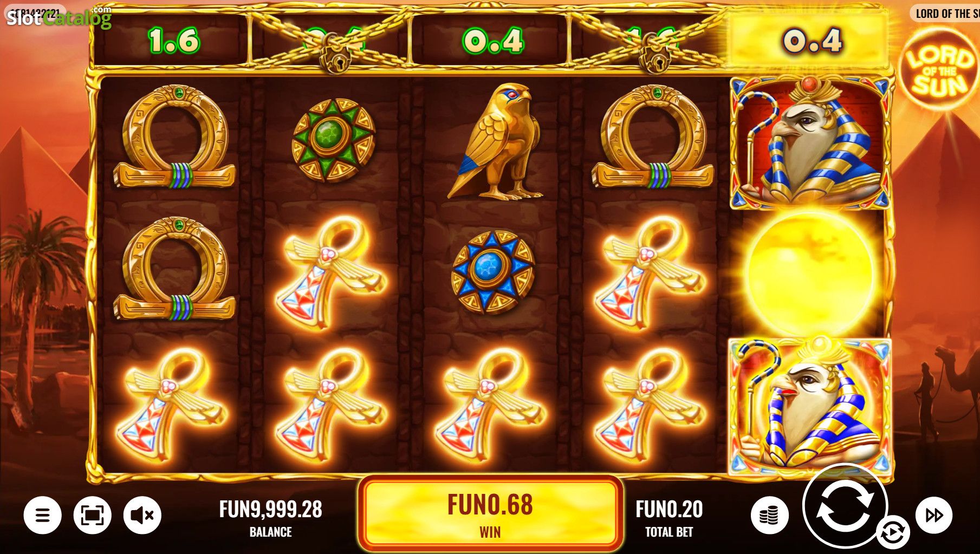Select the FUN0.20 total bet display

point(669,517)
